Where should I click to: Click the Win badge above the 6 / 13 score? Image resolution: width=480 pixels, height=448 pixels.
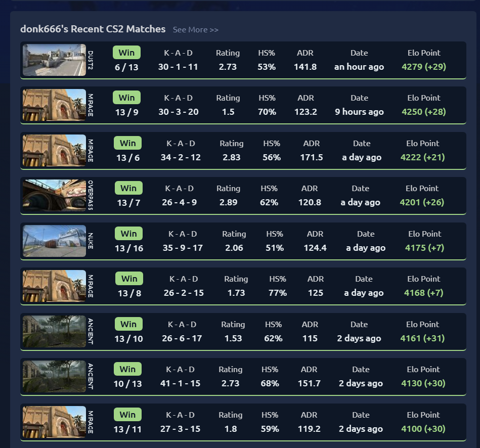126,53
